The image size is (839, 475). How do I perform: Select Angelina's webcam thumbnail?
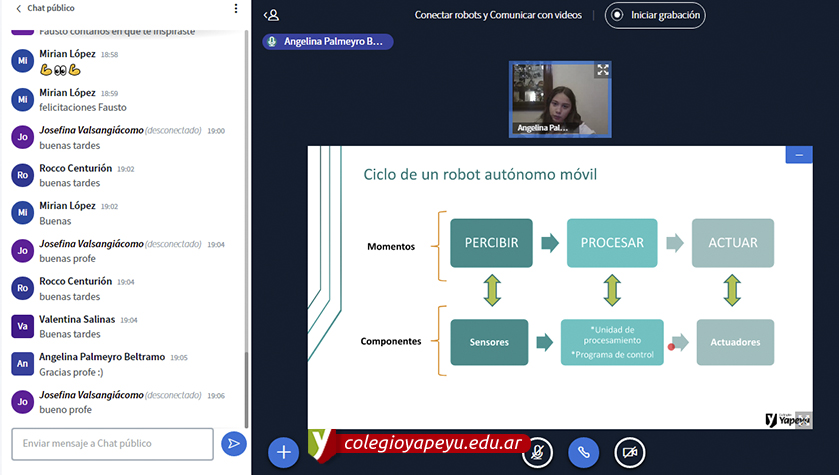pos(560,98)
